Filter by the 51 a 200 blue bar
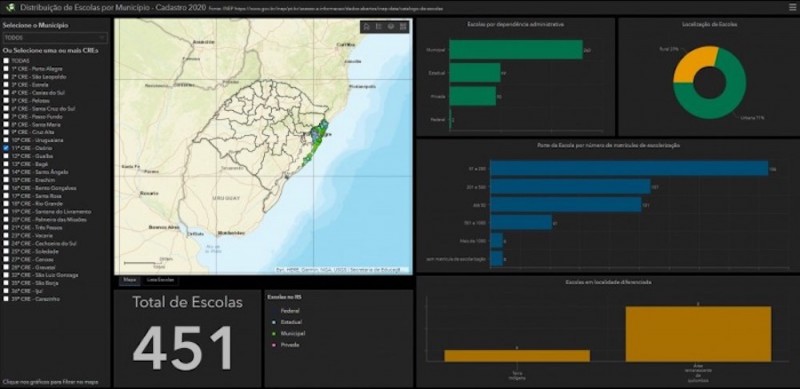 pos(629,168)
